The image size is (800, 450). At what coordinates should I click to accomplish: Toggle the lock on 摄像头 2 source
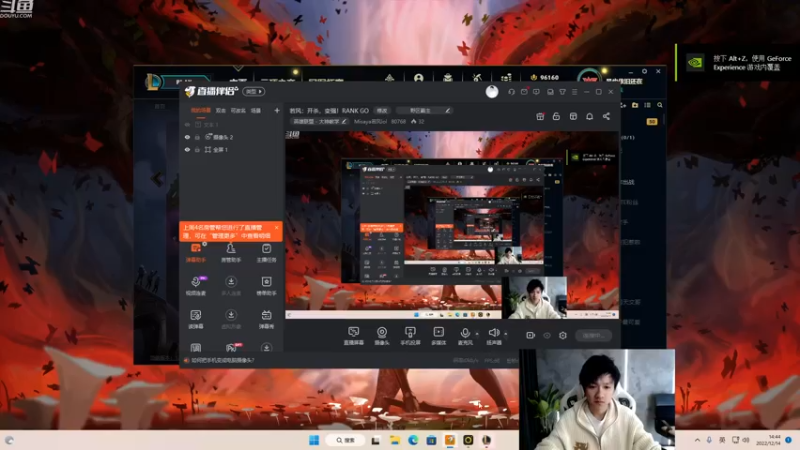click(197, 137)
